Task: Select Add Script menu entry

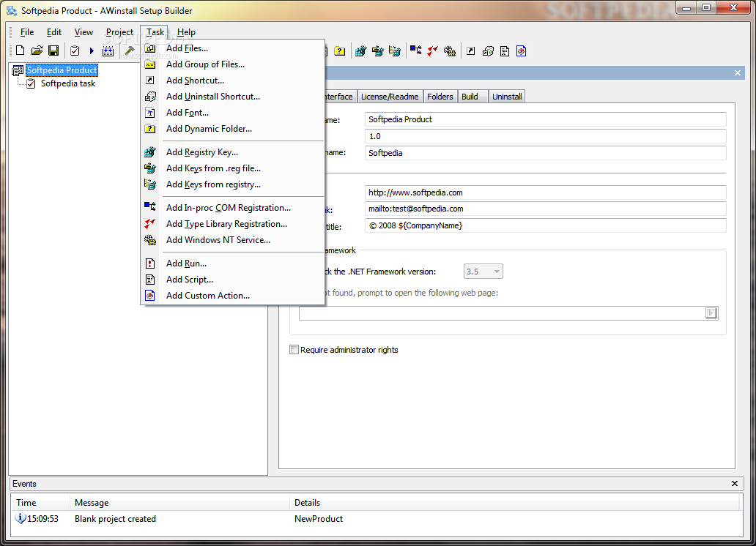Action: [x=233, y=280]
